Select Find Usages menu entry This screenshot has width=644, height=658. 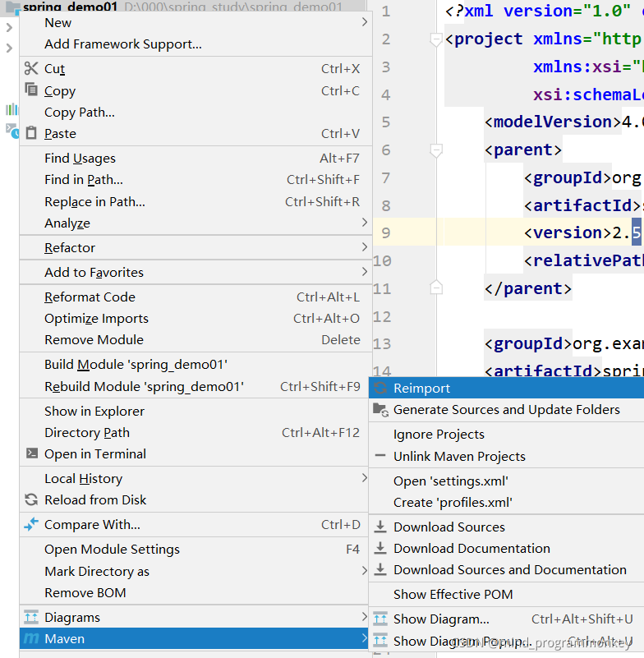pos(195,159)
